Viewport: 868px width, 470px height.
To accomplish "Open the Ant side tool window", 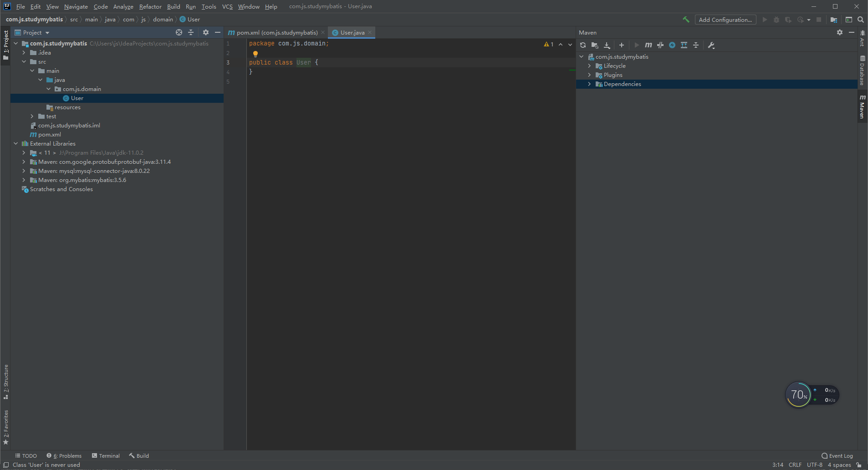I will coord(863,38).
